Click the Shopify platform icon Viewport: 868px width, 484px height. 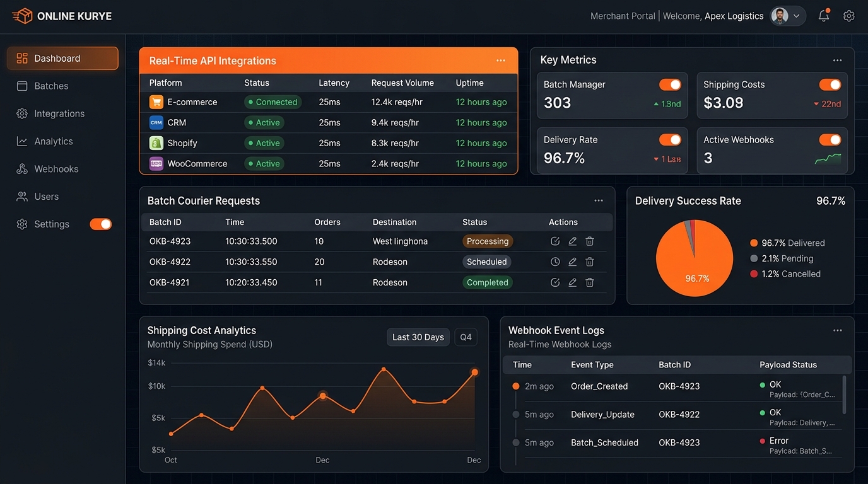pyautogui.click(x=156, y=143)
